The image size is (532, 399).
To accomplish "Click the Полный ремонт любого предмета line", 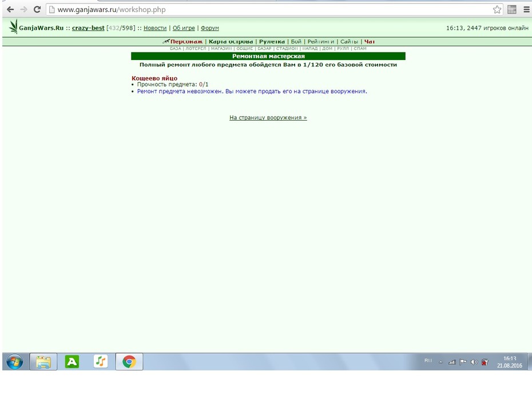I will pyautogui.click(x=268, y=65).
